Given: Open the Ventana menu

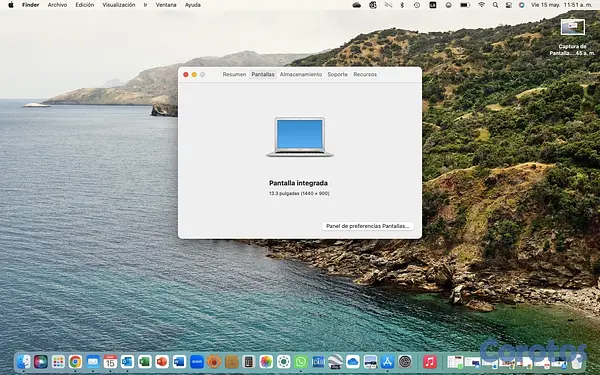Looking at the screenshot, I should pyautogui.click(x=166, y=5).
